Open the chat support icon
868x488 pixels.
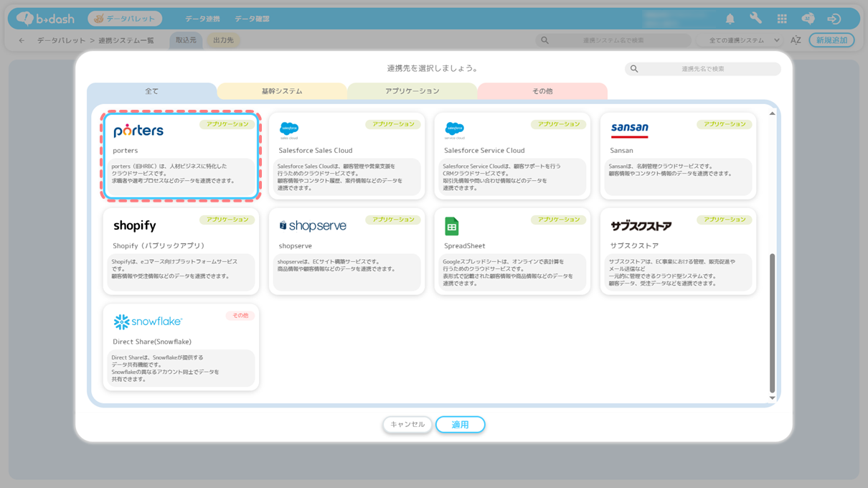tap(808, 19)
